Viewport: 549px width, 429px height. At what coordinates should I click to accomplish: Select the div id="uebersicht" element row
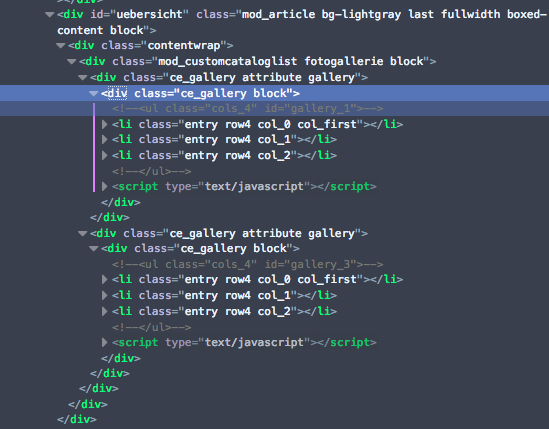pyautogui.click(x=302, y=22)
